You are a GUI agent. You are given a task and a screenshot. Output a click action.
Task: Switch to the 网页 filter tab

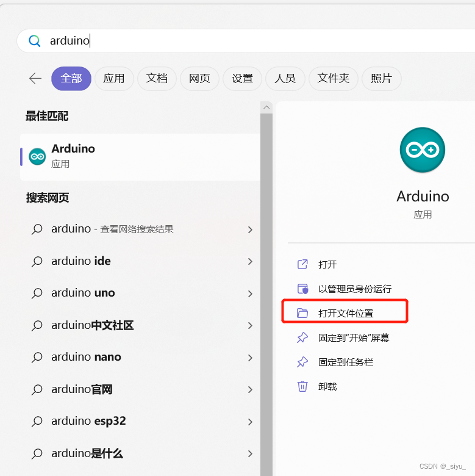tap(199, 79)
